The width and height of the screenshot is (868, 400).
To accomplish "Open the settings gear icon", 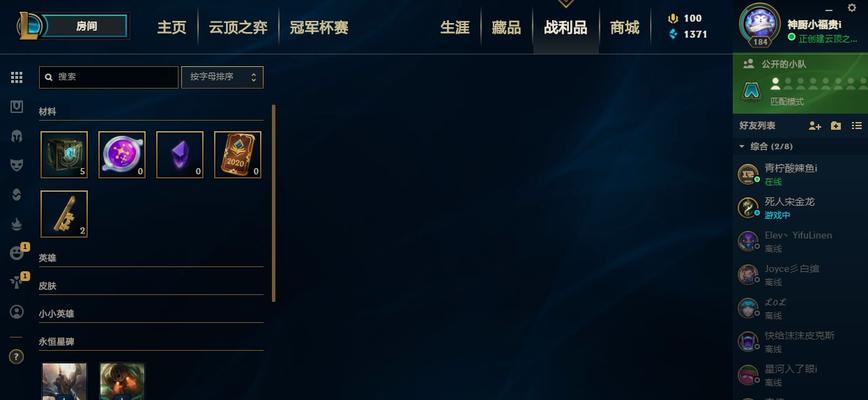I will tap(852, 8).
